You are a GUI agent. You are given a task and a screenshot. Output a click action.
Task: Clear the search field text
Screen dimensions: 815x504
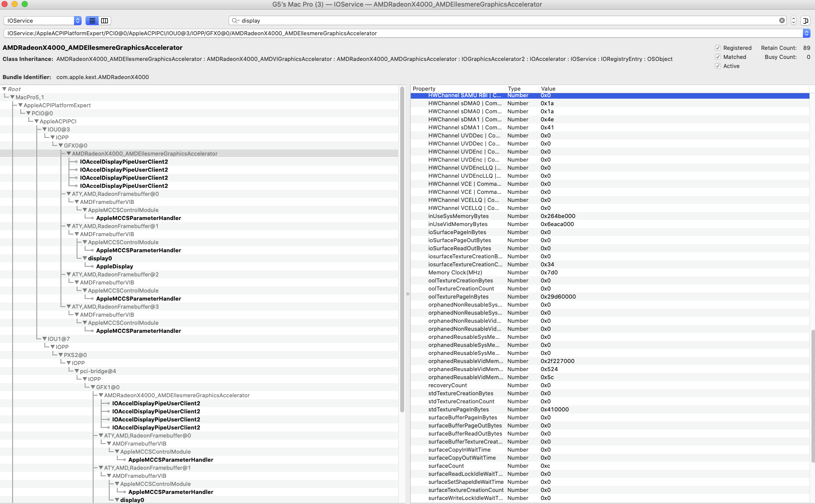click(x=782, y=21)
